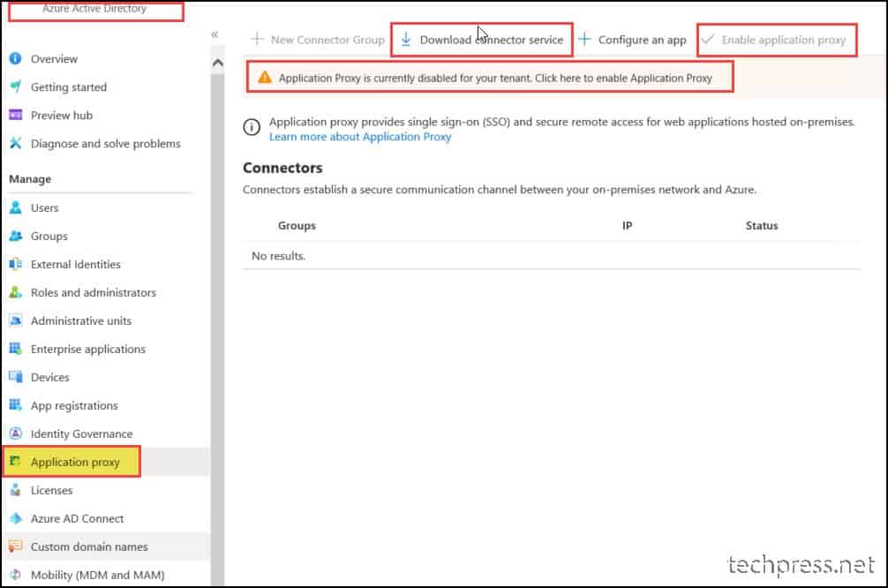
Task: Click New Connector Group button
Action: tap(319, 40)
